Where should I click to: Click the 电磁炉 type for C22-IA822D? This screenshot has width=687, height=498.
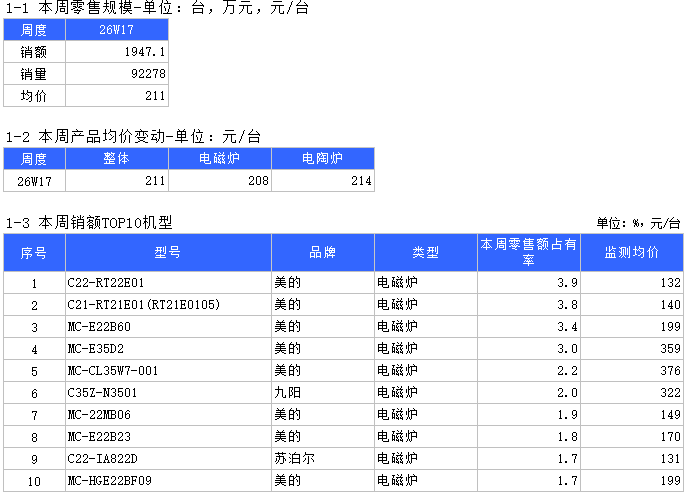coord(397,459)
